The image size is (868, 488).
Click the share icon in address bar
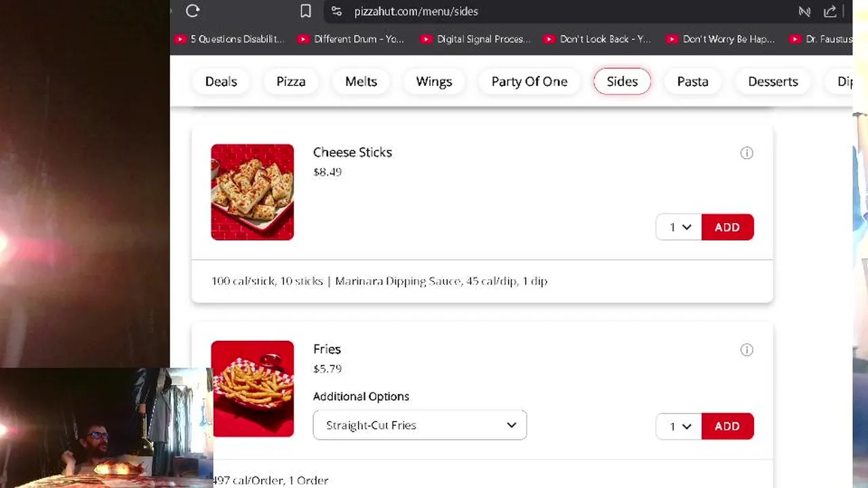(x=829, y=11)
